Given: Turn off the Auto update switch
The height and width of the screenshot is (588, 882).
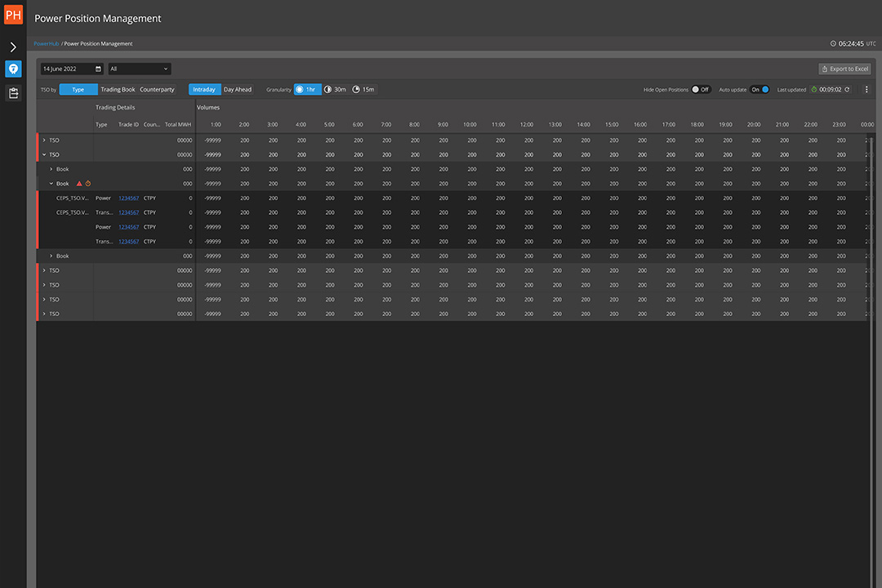Looking at the screenshot, I should (759, 90).
